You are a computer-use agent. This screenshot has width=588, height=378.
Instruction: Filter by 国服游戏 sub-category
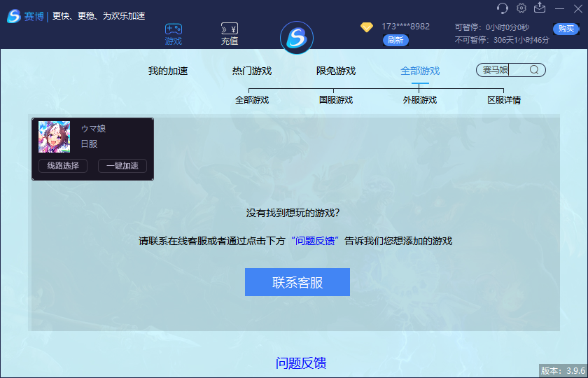[335, 100]
